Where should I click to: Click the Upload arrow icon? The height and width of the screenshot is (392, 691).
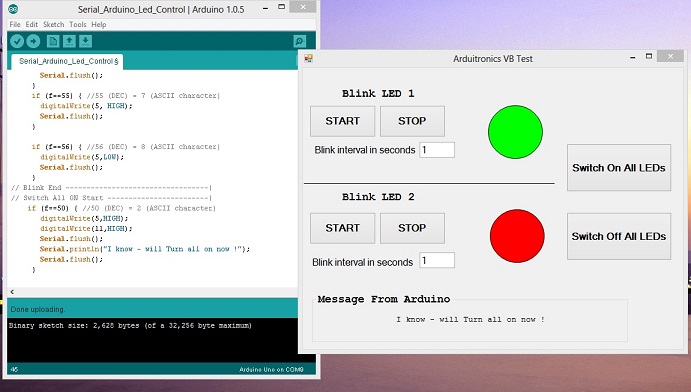[x=33, y=41]
